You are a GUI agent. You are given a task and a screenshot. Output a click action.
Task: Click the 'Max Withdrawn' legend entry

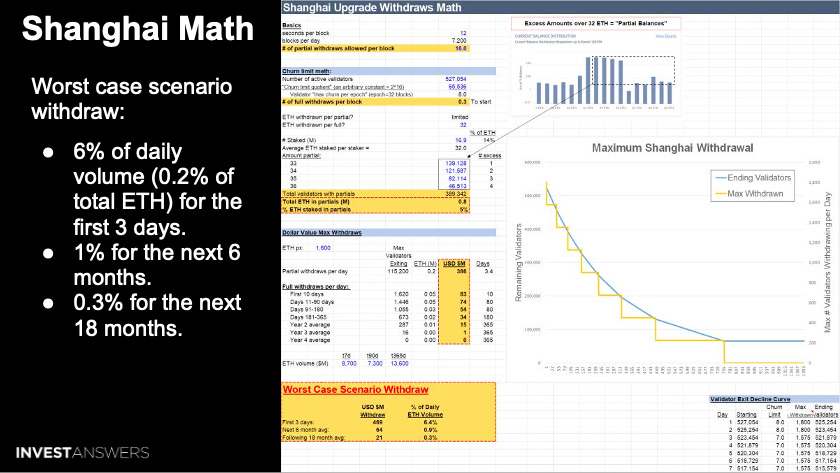[748, 193]
